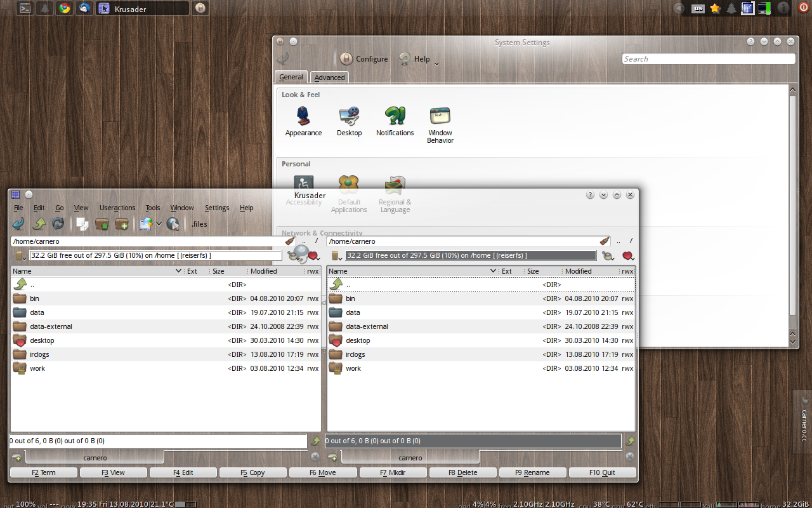Screen dimensions: 812x508
Task: Select the desktop folder in left panel
Action: point(166,340)
